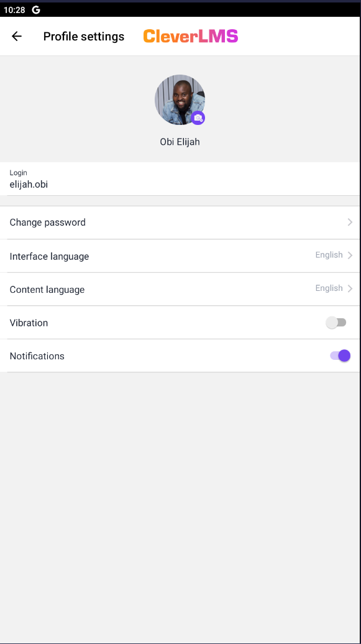The height and width of the screenshot is (644, 361).
Task: Expand the Content language chevron
Action: coord(350,288)
